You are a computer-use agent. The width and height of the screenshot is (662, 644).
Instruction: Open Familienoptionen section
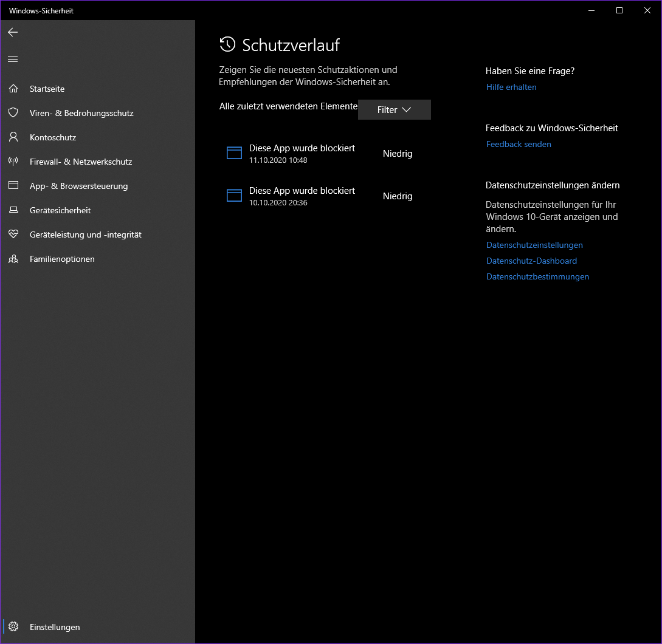coord(97,259)
